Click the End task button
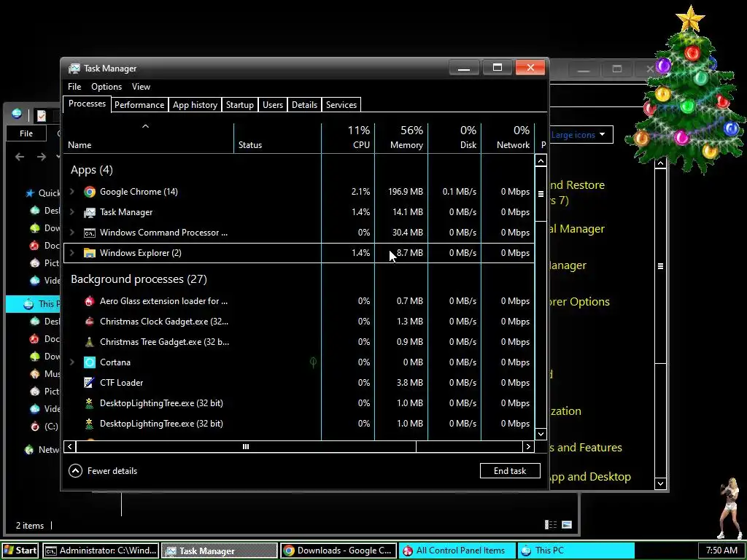Screen dimensions: 747x560 [x=510, y=471]
